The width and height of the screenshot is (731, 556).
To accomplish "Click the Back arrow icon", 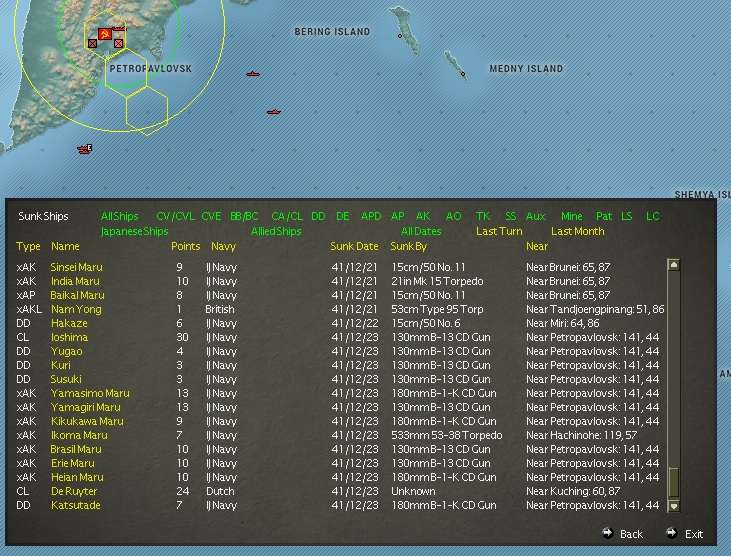I will coord(608,533).
